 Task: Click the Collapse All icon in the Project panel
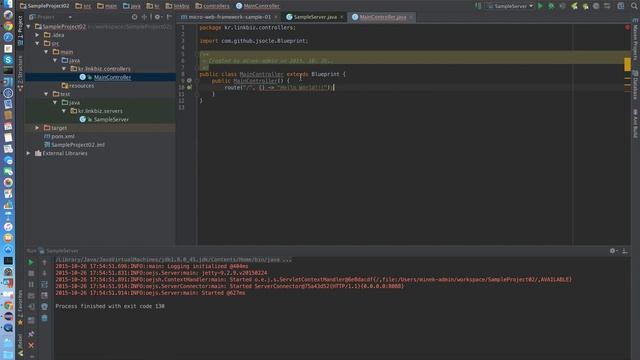point(144,17)
